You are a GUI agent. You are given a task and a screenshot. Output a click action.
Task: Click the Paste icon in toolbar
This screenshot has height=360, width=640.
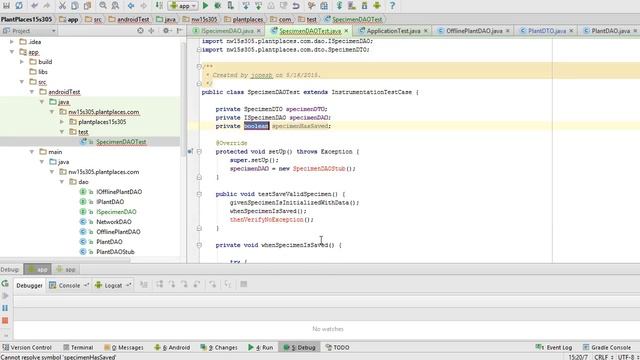click(87, 5)
